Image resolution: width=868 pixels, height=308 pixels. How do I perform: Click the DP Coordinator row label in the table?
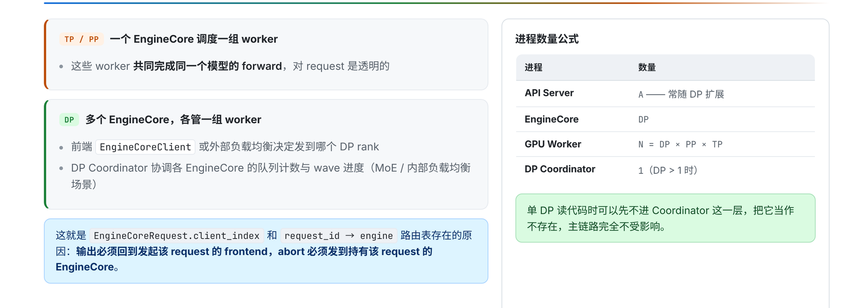[x=560, y=169]
